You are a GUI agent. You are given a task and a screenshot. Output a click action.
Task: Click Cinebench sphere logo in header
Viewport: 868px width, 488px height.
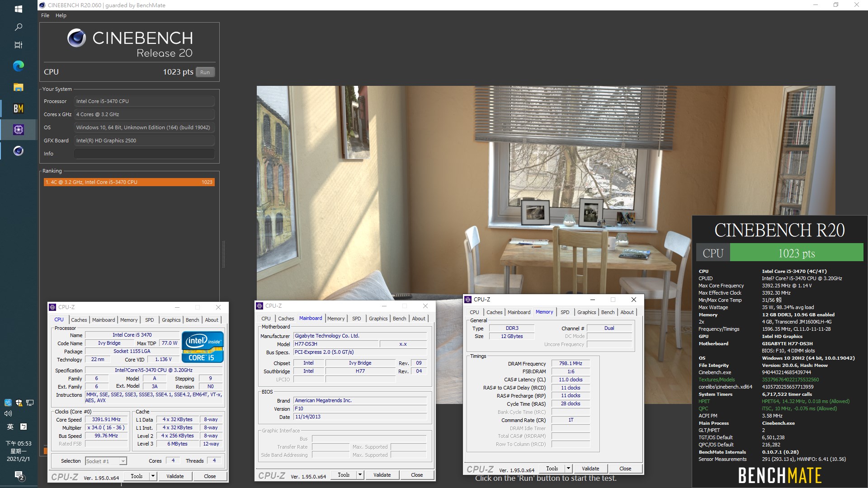[76, 38]
